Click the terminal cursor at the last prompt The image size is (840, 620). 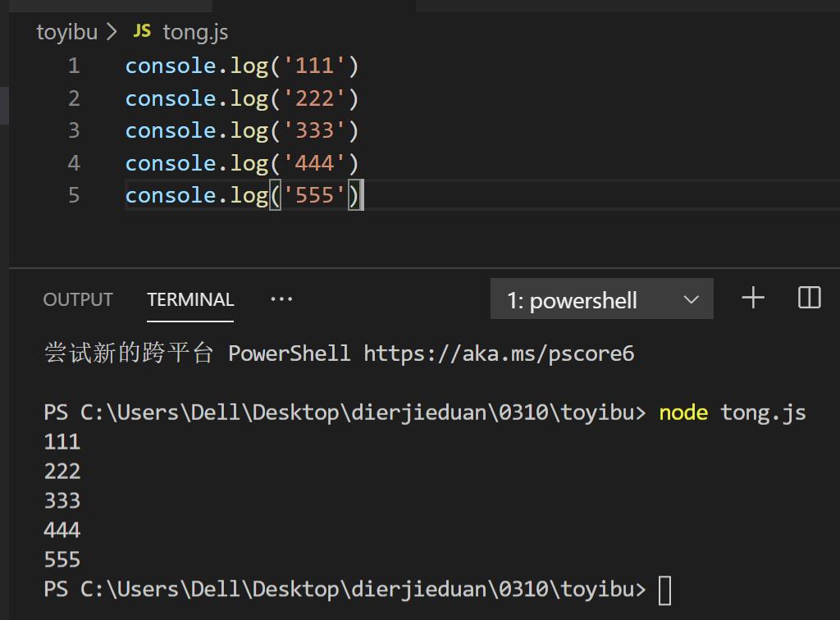tap(664, 590)
